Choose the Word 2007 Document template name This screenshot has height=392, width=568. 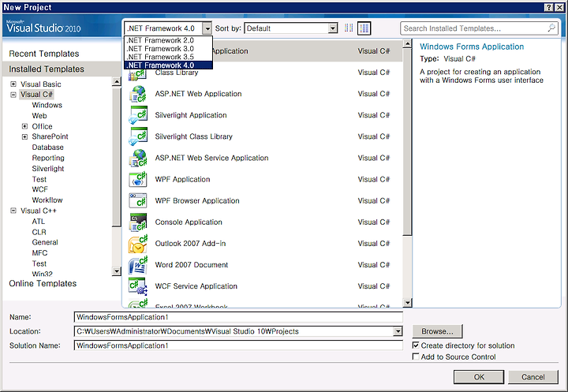coord(191,265)
